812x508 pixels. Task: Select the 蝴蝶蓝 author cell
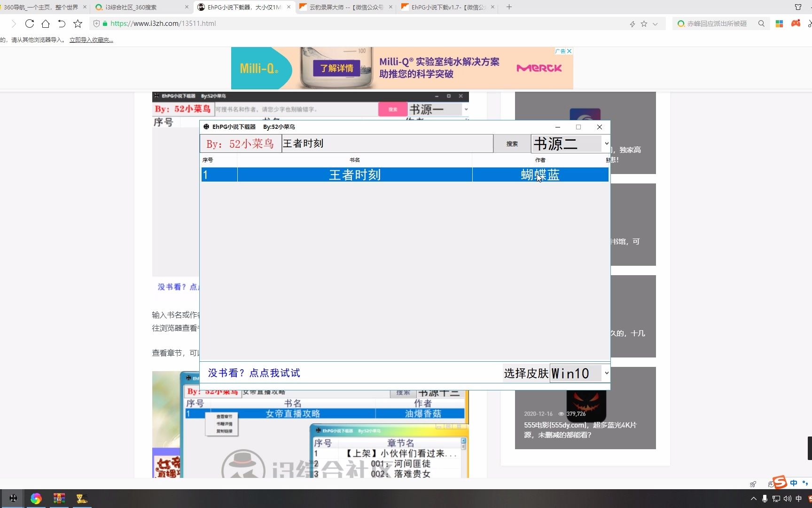pyautogui.click(x=540, y=175)
